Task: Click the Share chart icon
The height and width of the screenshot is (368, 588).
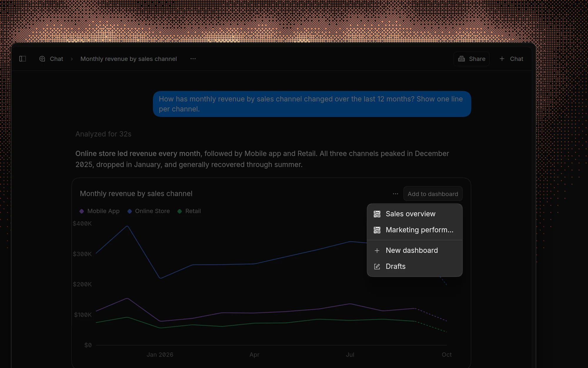Action: (x=462, y=59)
